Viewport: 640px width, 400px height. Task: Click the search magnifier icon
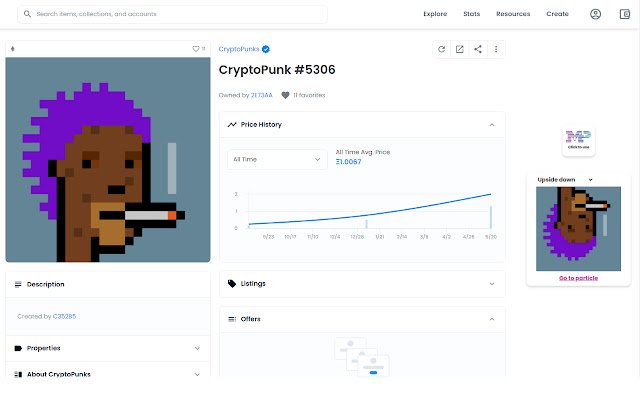[x=27, y=14]
